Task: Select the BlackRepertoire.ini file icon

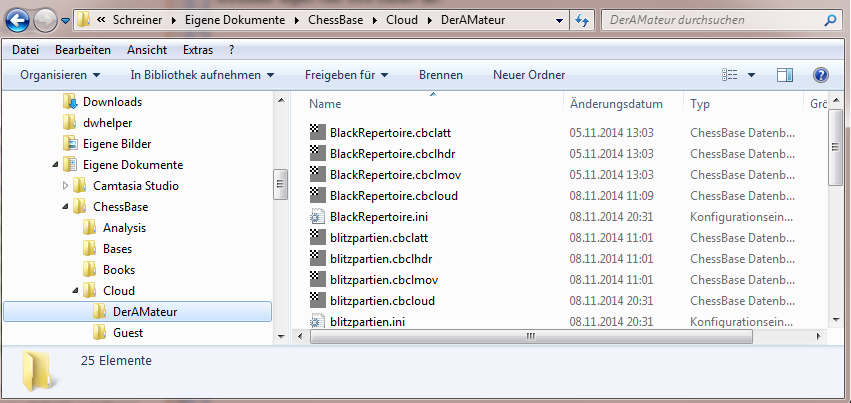Action: (x=316, y=217)
